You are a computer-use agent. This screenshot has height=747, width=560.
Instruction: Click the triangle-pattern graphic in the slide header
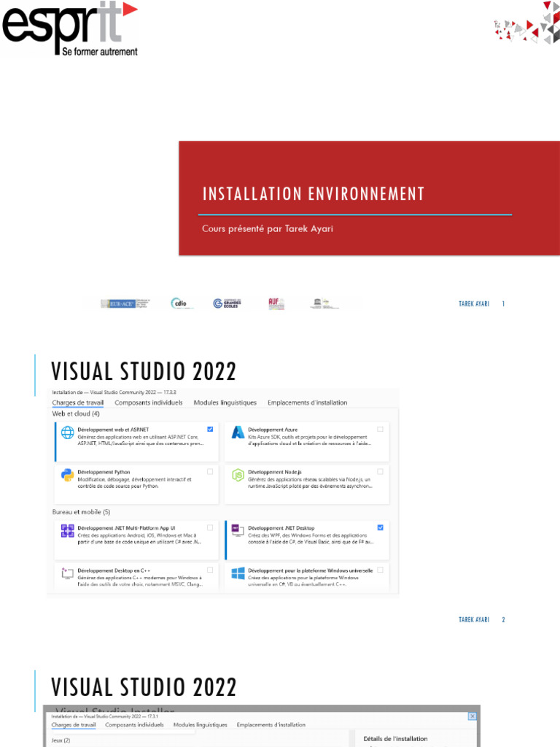click(x=527, y=23)
